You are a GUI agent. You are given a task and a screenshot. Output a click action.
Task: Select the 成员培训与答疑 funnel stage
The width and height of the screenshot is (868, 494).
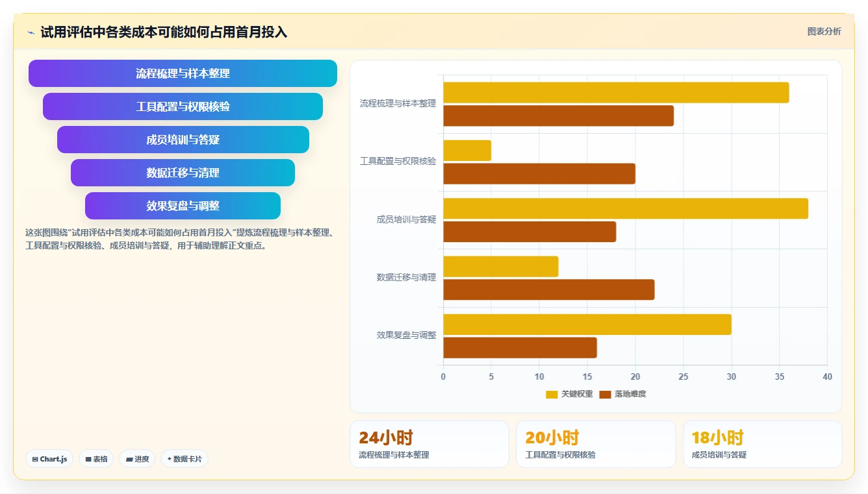coord(183,140)
